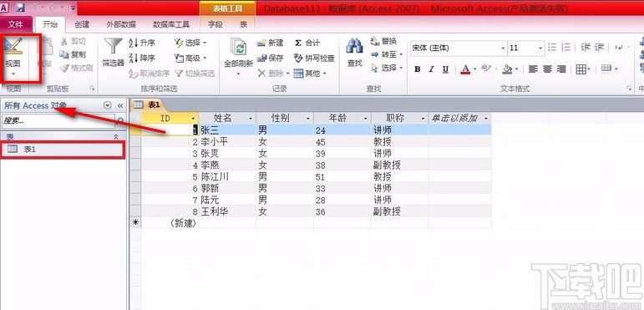Image resolution: width=644 pixels, height=310 pixels.
Task: Switch to the 字段 Fields tab
Action: (x=215, y=24)
